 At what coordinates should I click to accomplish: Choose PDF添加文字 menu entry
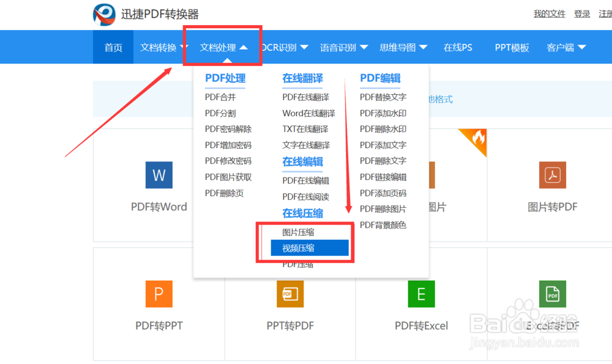tap(383, 145)
